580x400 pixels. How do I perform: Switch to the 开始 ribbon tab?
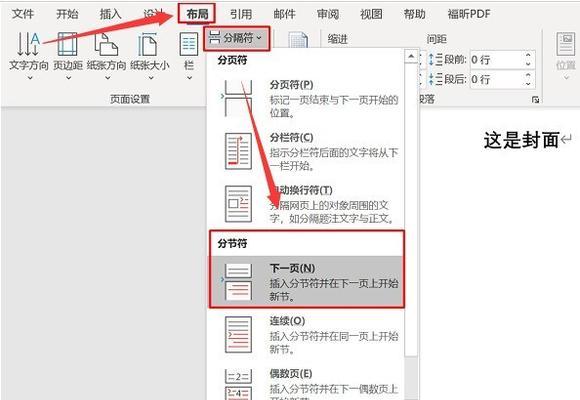(67, 14)
